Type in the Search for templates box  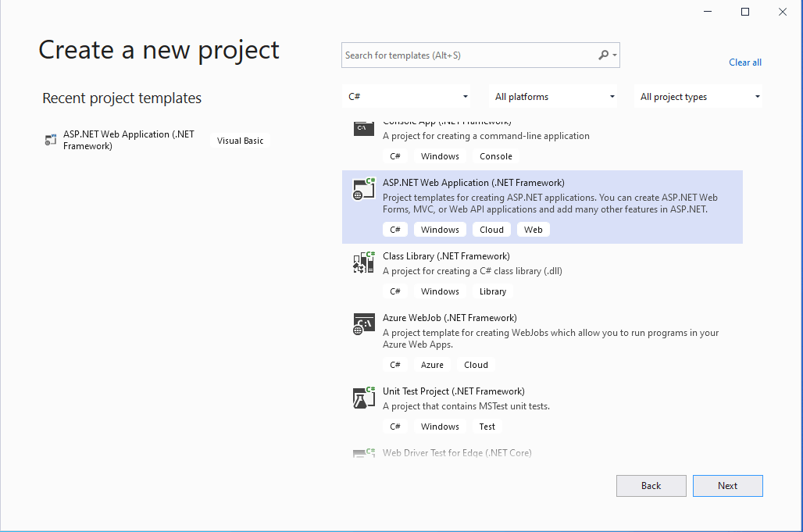(x=469, y=55)
